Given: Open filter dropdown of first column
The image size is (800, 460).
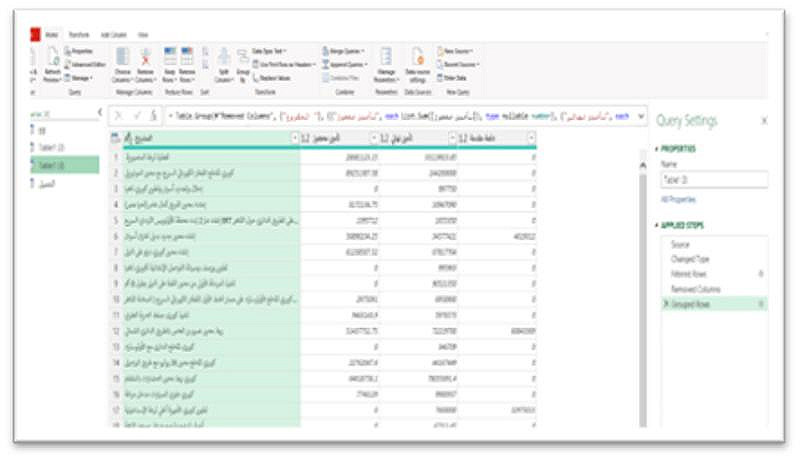Looking at the screenshot, I should pyautogui.click(x=295, y=138).
